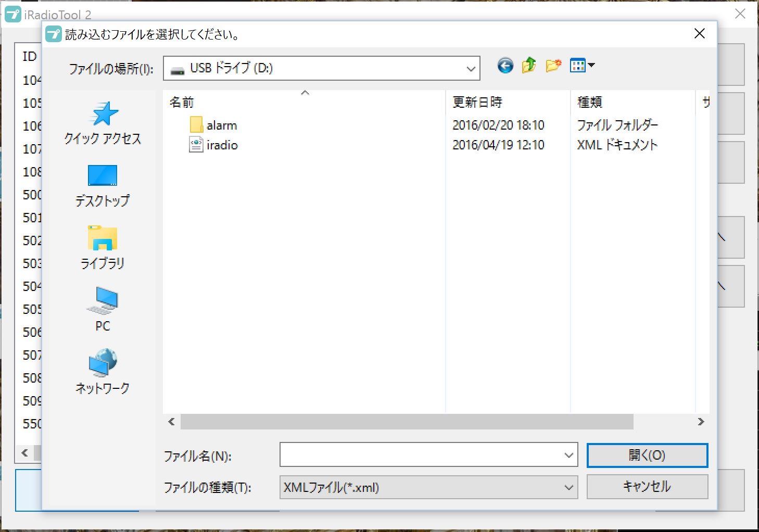The image size is (759, 532).
Task: Go back using the blue arrow icon
Action: pos(505,66)
